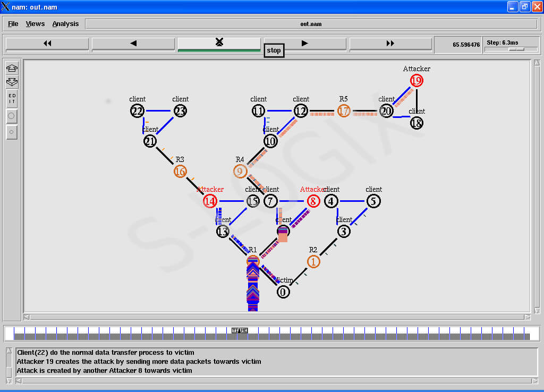Play the animation forward
Viewport: 544px width, 392px height.
coord(305,44)
